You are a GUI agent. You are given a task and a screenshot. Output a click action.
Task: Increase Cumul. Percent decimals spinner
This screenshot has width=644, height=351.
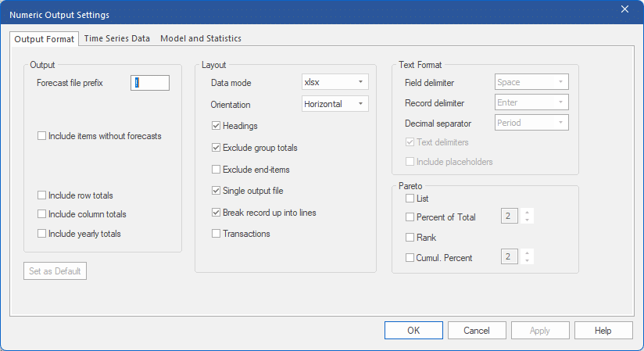coord(527,253)
